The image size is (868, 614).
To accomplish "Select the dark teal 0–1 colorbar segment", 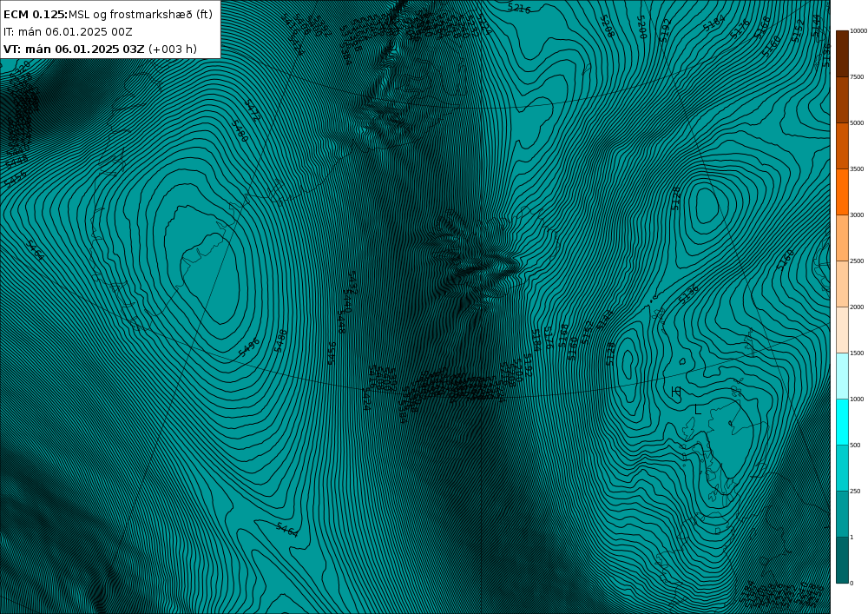I will (841, 560).
